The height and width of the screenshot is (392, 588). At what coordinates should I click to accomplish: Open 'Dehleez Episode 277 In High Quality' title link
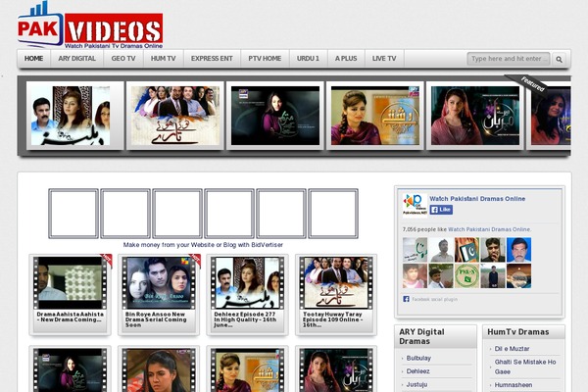[245, 319]
